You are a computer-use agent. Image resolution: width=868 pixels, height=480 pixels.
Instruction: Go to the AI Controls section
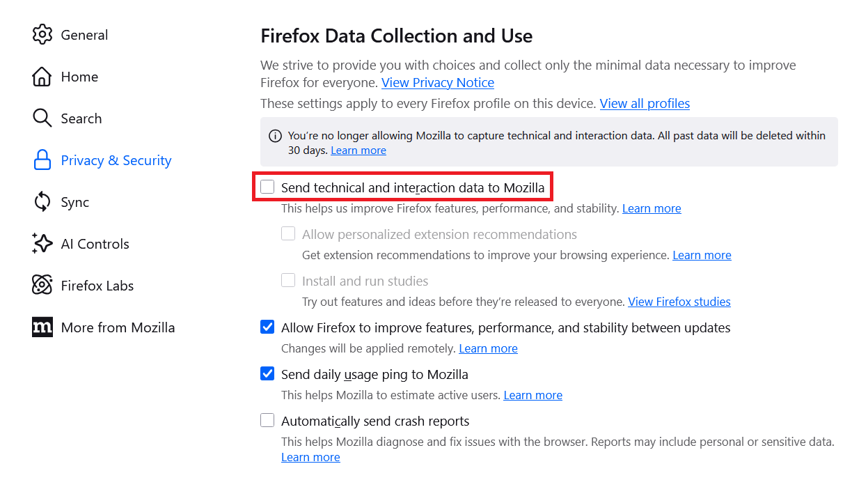(x=95, y=244)
